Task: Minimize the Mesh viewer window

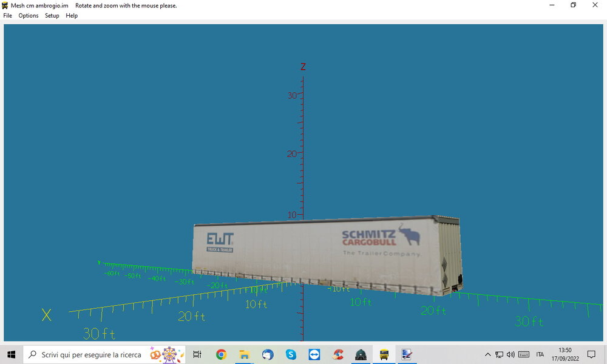Action: point(552,5)
